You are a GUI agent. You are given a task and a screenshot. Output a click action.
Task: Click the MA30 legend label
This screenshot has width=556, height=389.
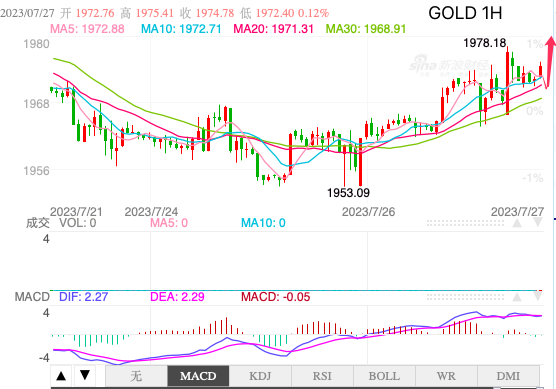pyautogui.click(x=366, y=29)
